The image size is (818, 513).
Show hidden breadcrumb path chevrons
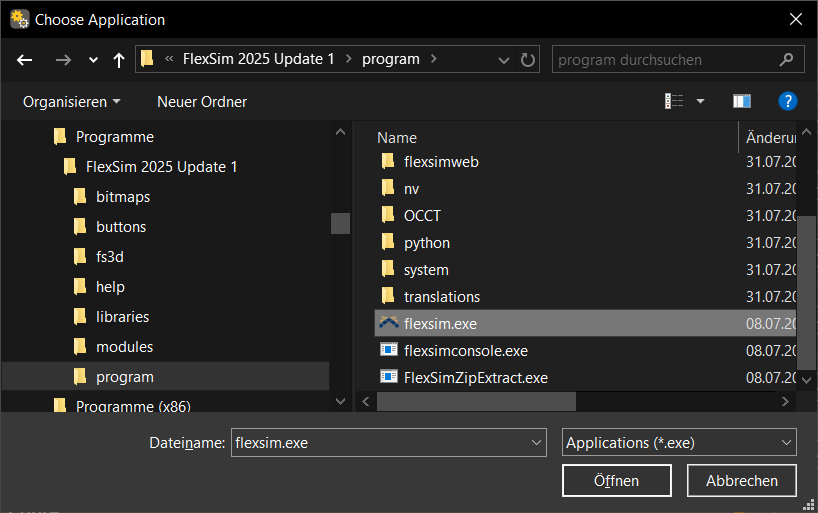tap(169, 59)
